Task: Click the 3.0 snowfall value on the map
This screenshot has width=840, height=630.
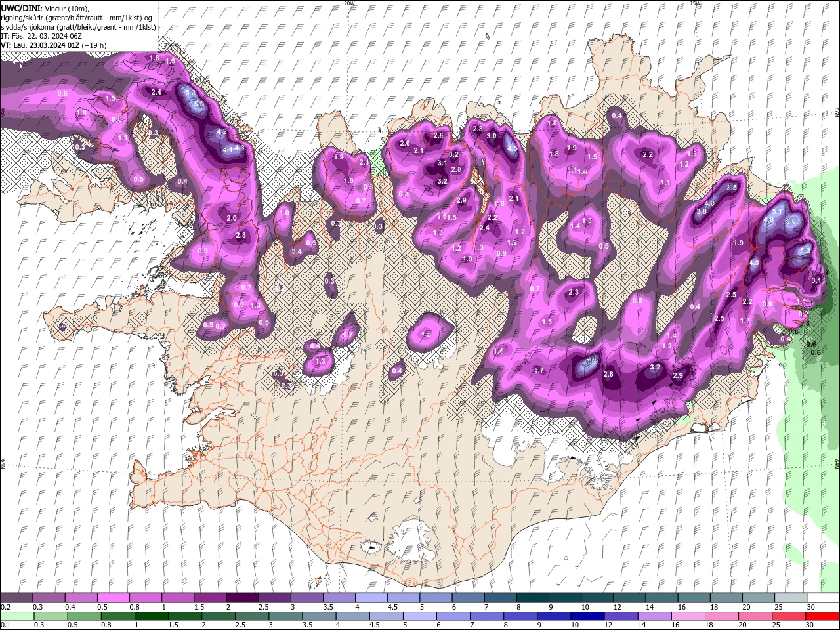Action: coord(492,136)
